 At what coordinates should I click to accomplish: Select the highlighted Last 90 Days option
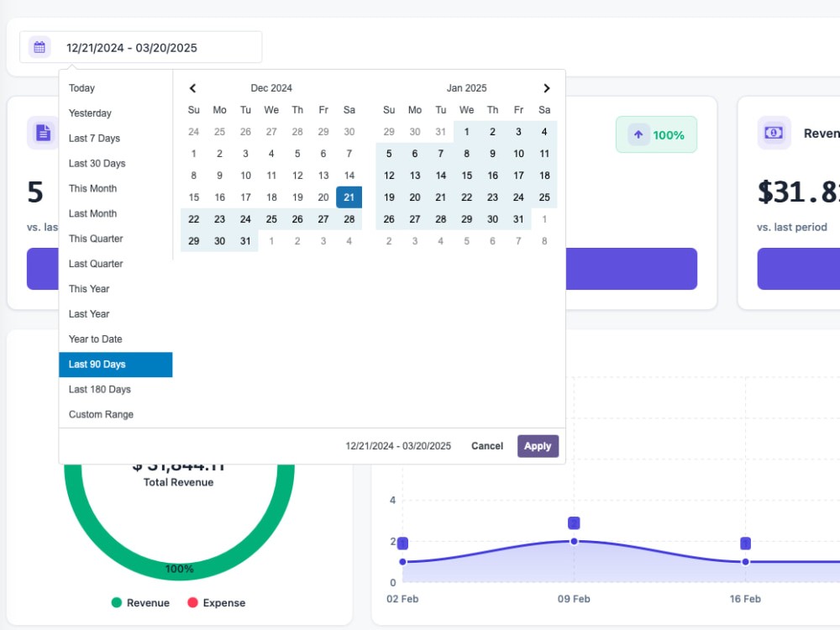tap(116, 365)
